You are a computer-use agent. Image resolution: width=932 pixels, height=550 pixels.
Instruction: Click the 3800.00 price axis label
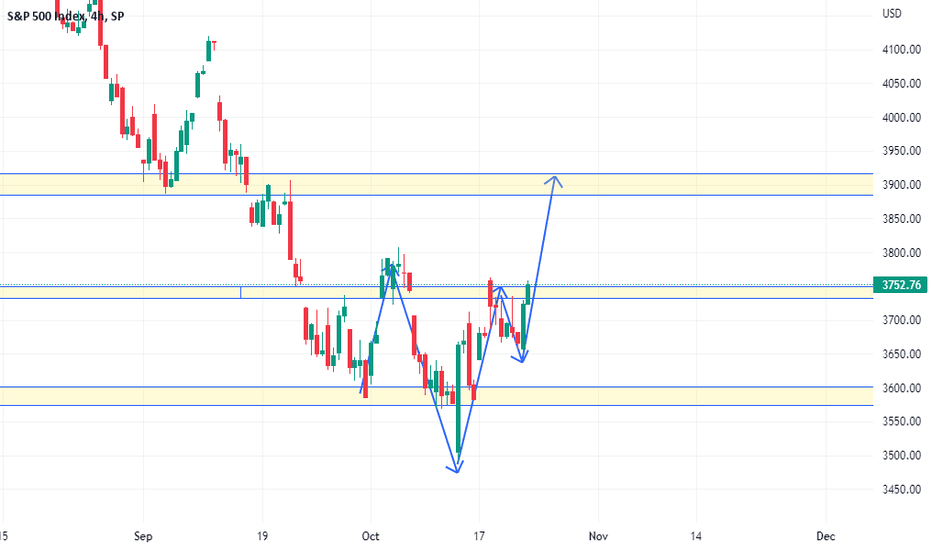pos(902,253)
